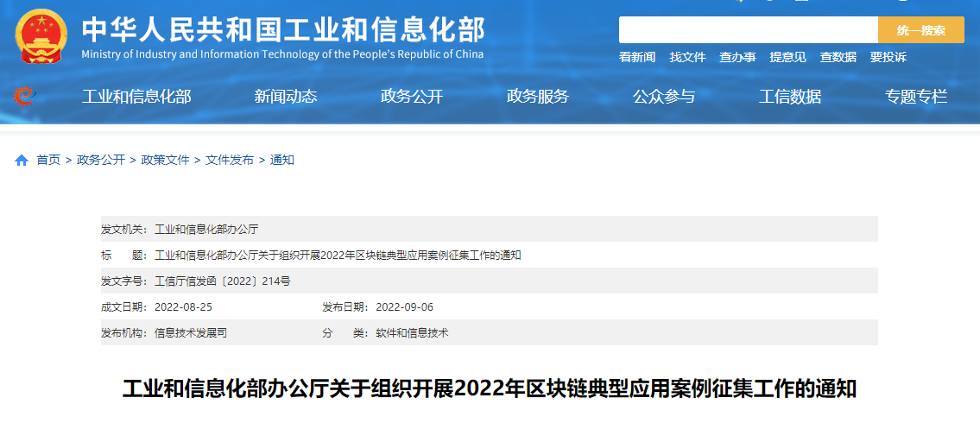The height and width of the screenshot is (442, 980).
Task: Click the red swirl icon in navigation bar
Action: click(x=24, y=96)
